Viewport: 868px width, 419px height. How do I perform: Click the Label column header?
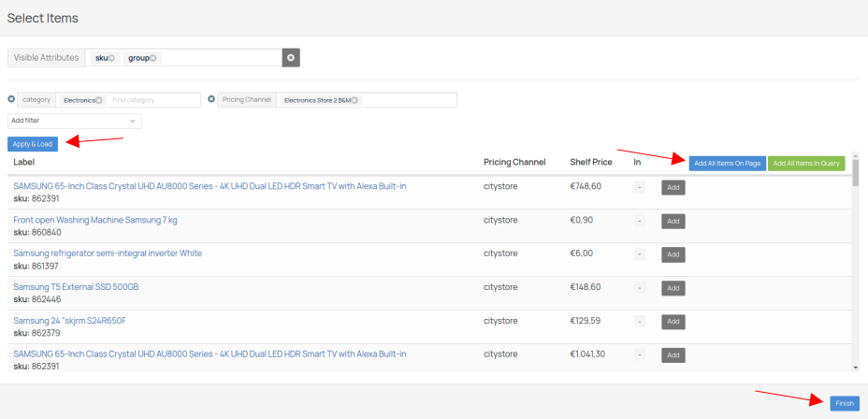click(23, 162)
